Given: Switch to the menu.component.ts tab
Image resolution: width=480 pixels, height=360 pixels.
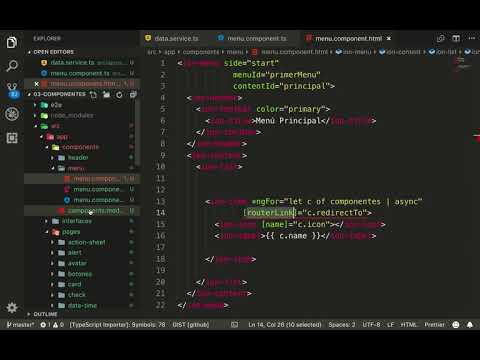Looking at the screenshot, I should pos(257,39).
